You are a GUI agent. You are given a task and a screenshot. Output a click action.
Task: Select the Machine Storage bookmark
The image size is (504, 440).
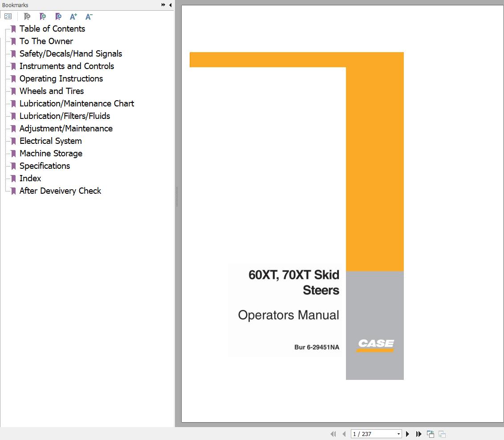[51, 153]
